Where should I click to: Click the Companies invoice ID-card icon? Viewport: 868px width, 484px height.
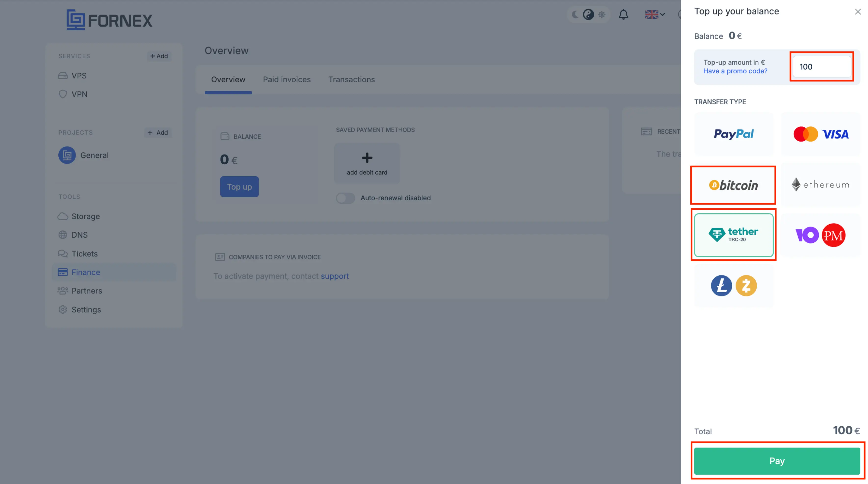[x=220, y=257]
